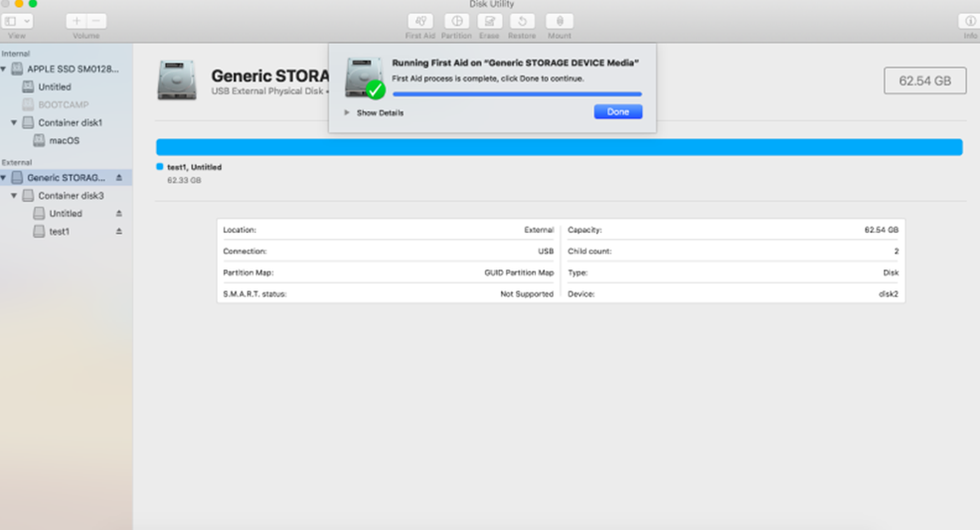Eject the external Untitled volume
Viewport: 980px width, 530px height.
pyautogui.click(x=118, y=213)
